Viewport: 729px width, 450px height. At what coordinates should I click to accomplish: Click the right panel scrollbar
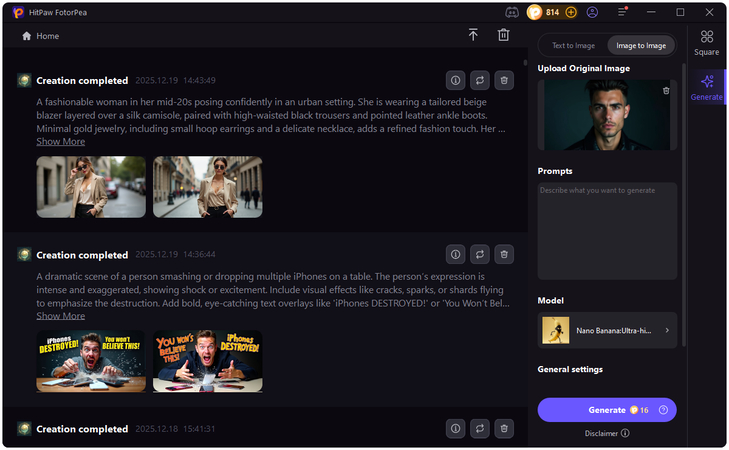[684, 205]
